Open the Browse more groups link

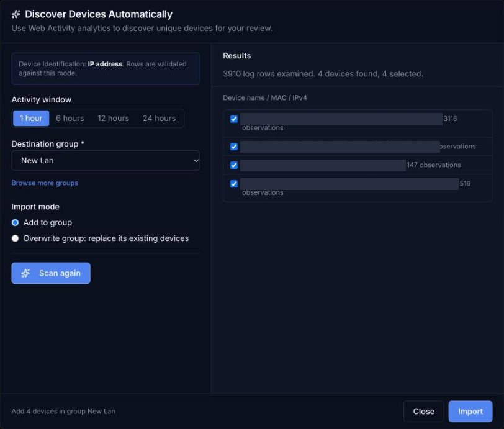pos(45,183)
